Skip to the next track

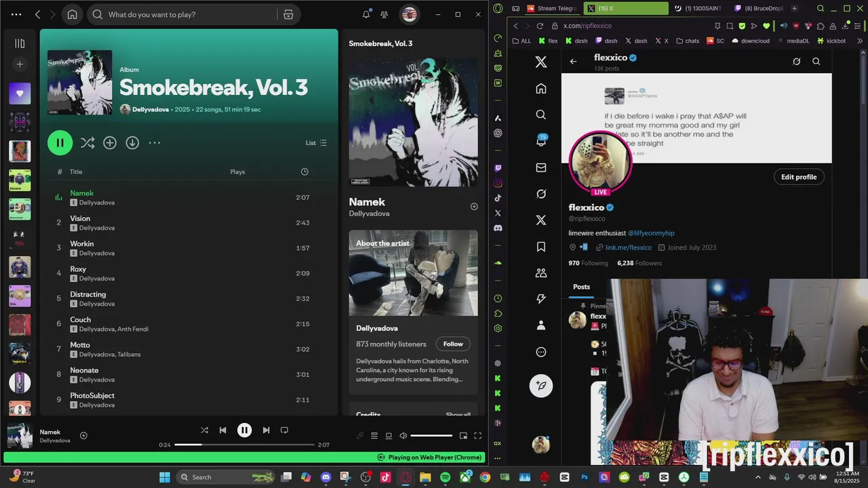(x=266, y=430)
